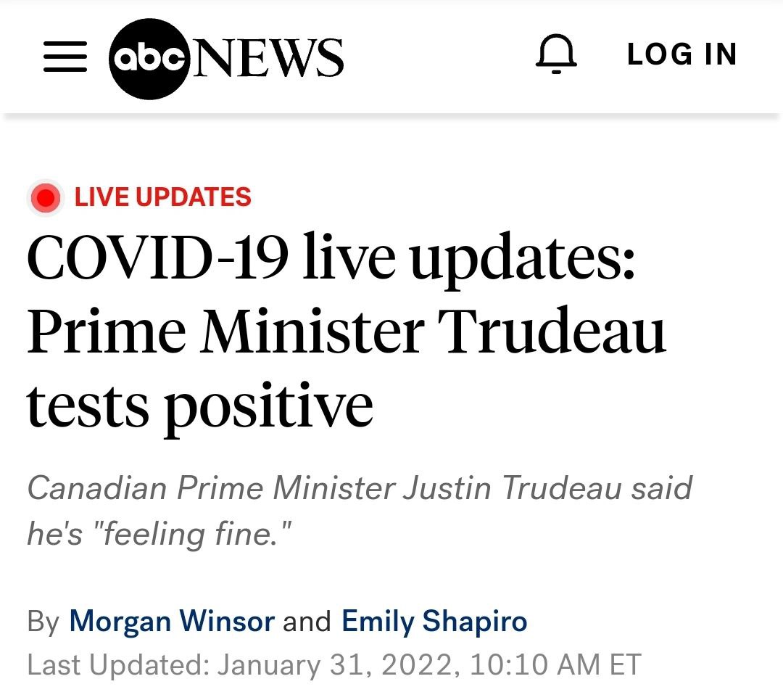Select the LOG IN button
The width and height of the screenshot is (783, 700).
[x=682, y=54]
